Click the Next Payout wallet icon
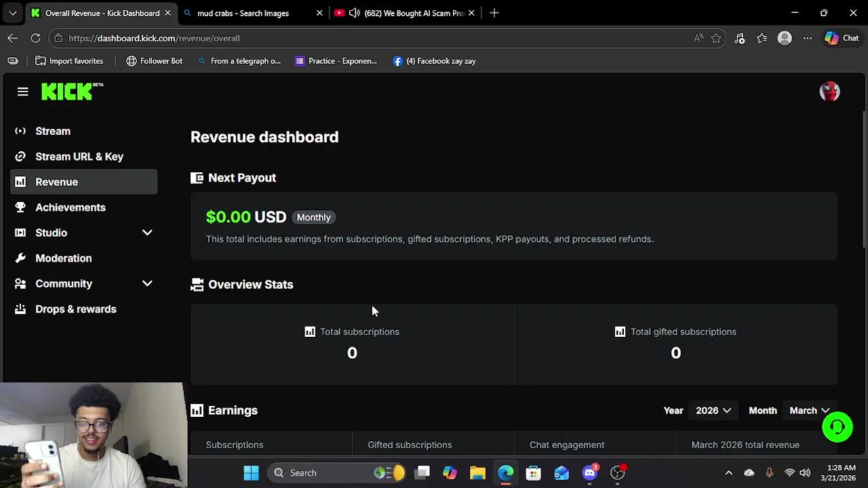 [197, 178]
